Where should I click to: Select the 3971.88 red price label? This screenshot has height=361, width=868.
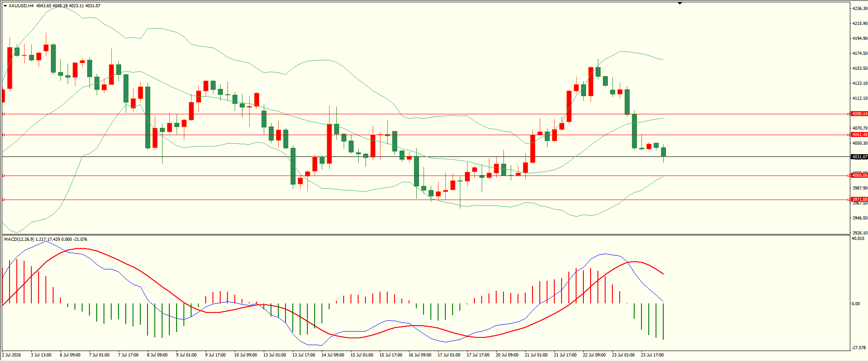click(x=859, y=200)
